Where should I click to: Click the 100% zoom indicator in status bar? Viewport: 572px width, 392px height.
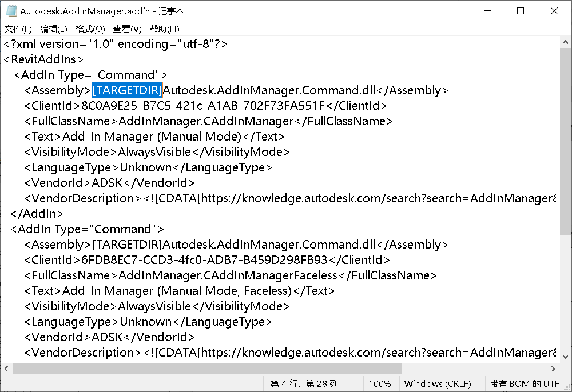(x=380, y=383)
